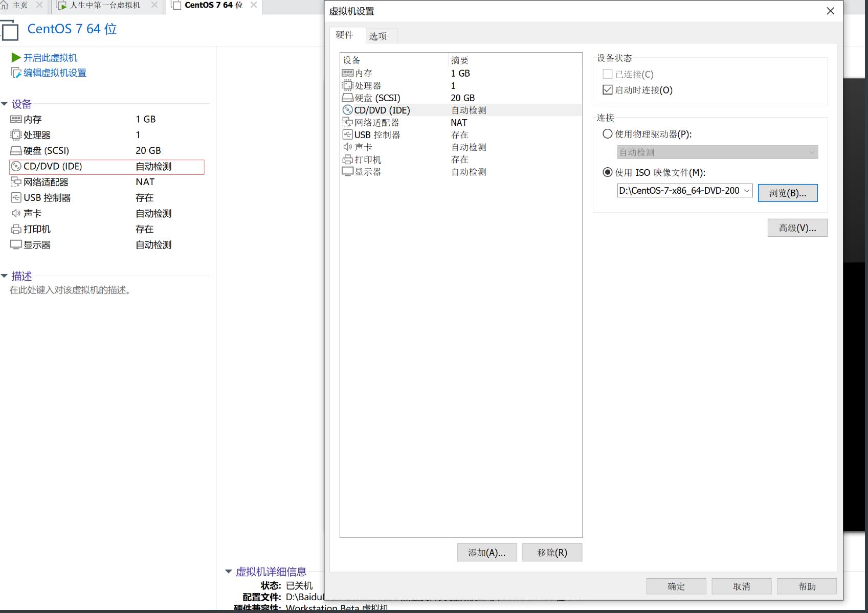Image resolution: width=868 pixels, height=613 pixels.
Task: Collapse the 描述 section in main window
Action: [x=5, y=276]
